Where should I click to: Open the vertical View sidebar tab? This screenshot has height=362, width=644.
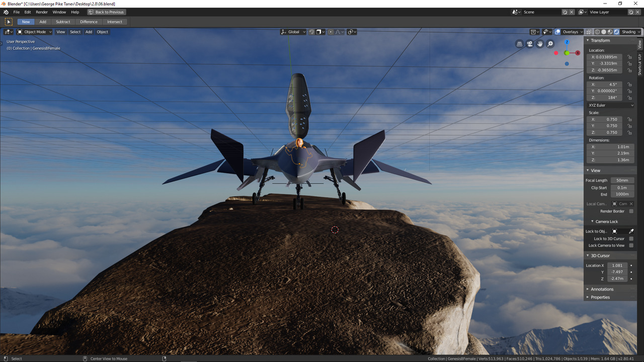(640, 44)
